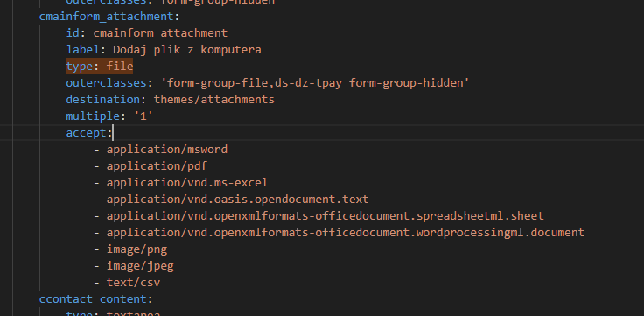Click the 'outerclasses' key with form-group-file value
Screen dimensions: 644x316
(107, 83)
